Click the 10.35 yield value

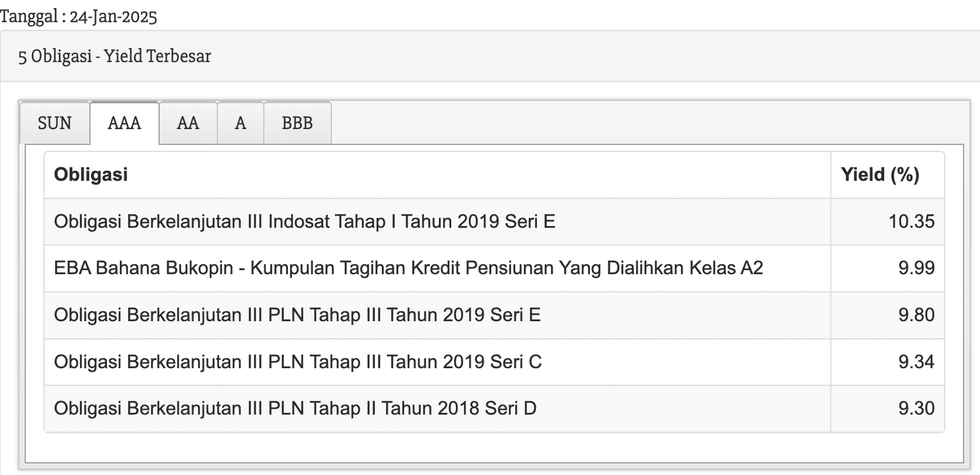tap(911, 222)
